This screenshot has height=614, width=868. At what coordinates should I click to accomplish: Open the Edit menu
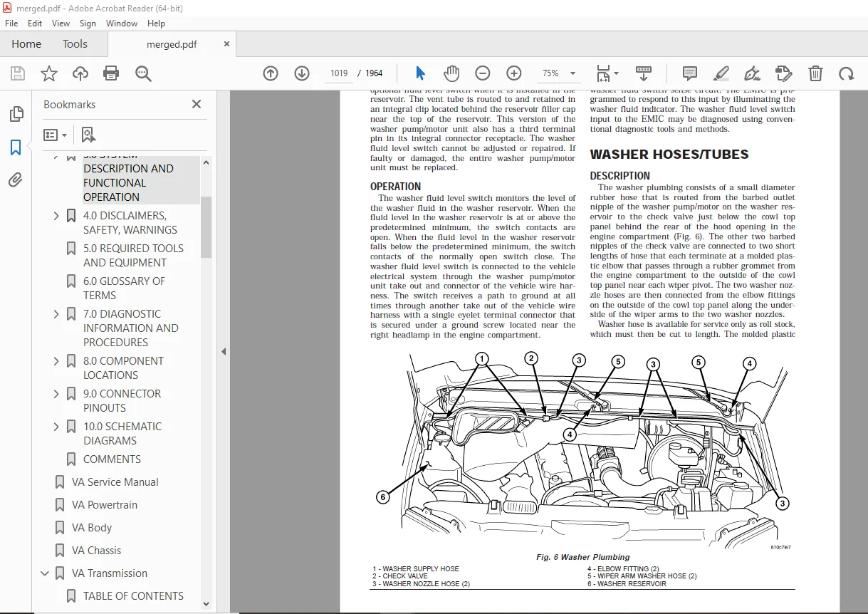tap(35, 24)
